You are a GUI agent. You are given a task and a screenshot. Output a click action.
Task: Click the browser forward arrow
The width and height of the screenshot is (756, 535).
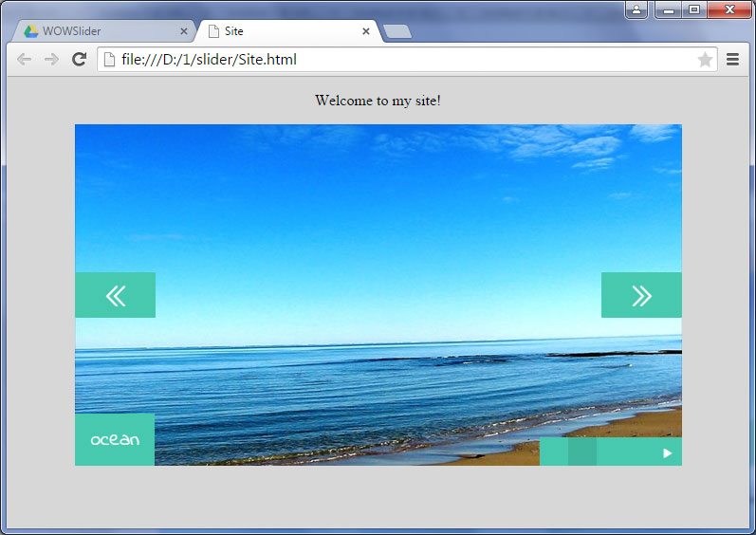pyautogui.click(x=51, y=59)
